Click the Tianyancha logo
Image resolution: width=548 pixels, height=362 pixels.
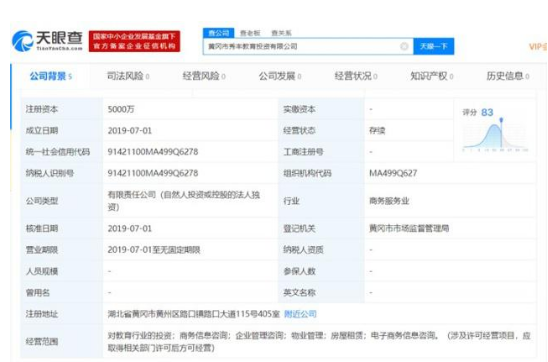pyautogui.click(x=47, y=41)
